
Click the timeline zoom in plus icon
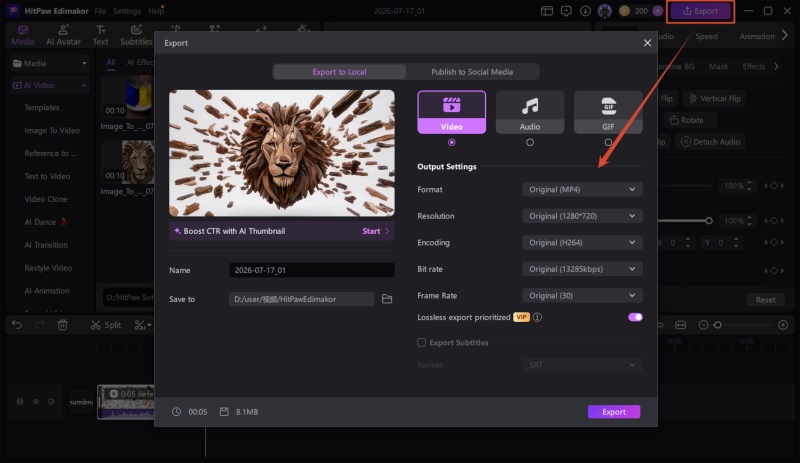[783, 325]
